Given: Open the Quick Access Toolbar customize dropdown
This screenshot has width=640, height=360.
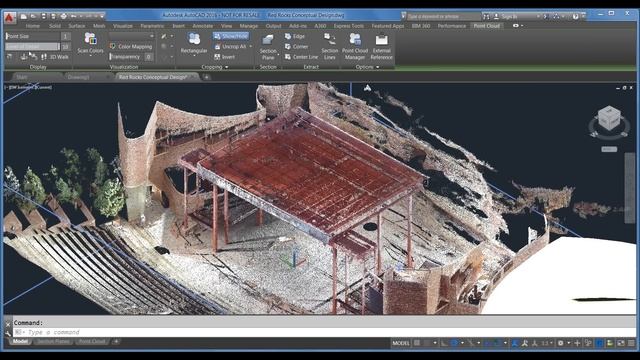Looking at the screenshot, I should 102,16.
